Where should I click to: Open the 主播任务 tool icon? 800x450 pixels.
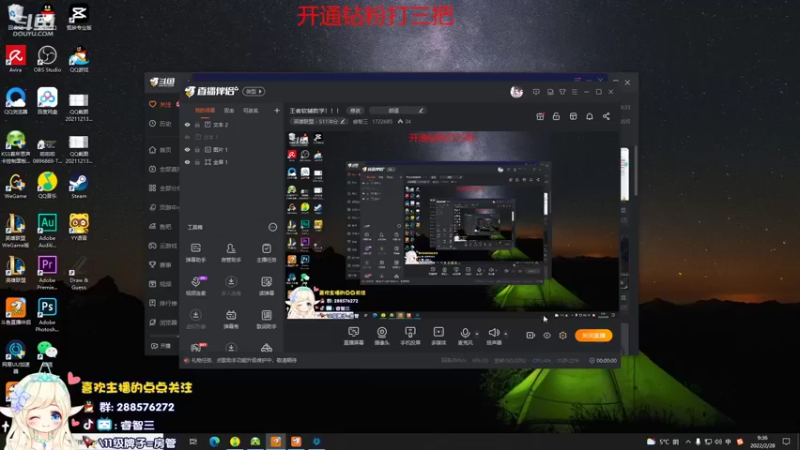pos(266,252)
